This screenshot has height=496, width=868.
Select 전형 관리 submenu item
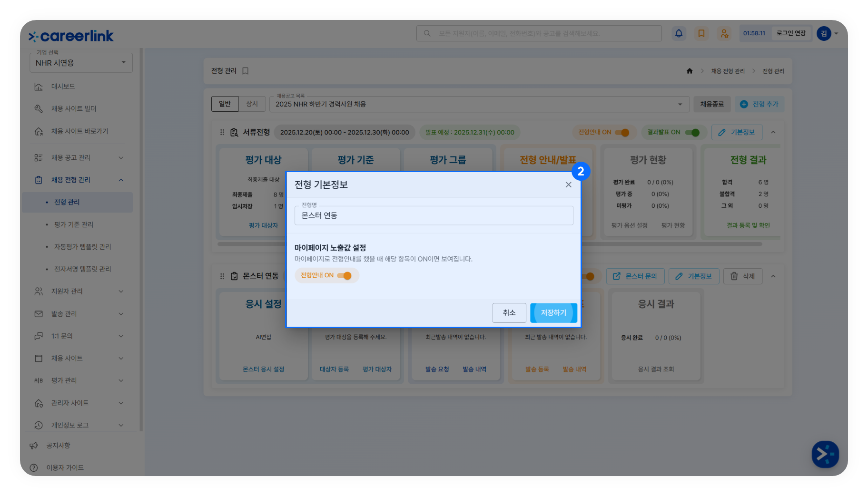(x=77, y=202)
